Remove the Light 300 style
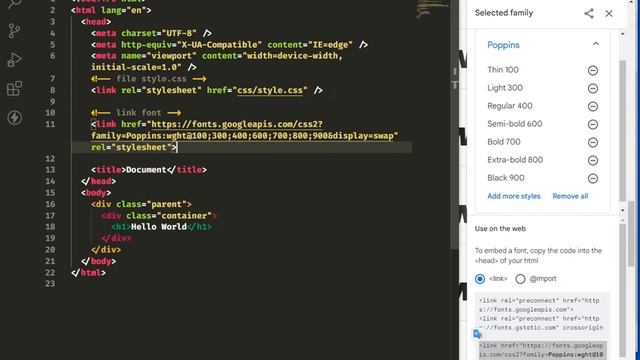This screenshot has width=640, height=360. (593, 88)
